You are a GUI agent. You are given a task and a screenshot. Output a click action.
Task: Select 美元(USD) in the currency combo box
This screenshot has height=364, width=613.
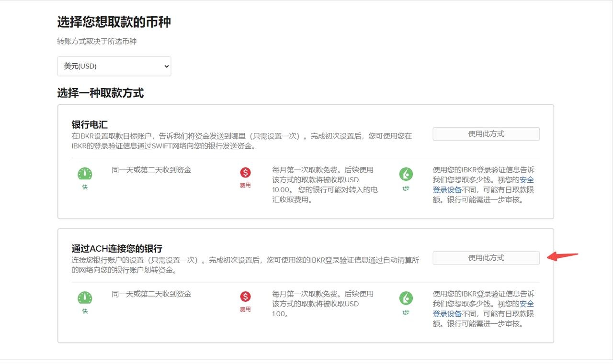point(114,66)
